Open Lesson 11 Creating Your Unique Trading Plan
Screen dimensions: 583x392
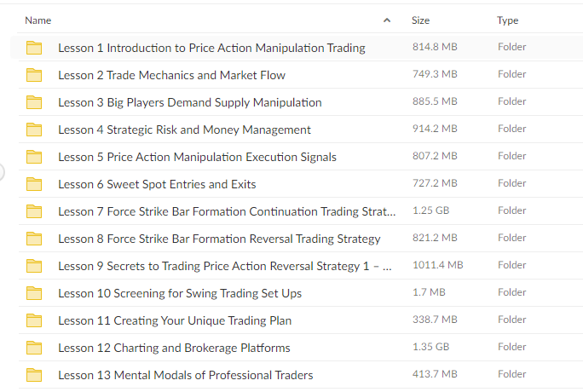click(x=175, y=320)
